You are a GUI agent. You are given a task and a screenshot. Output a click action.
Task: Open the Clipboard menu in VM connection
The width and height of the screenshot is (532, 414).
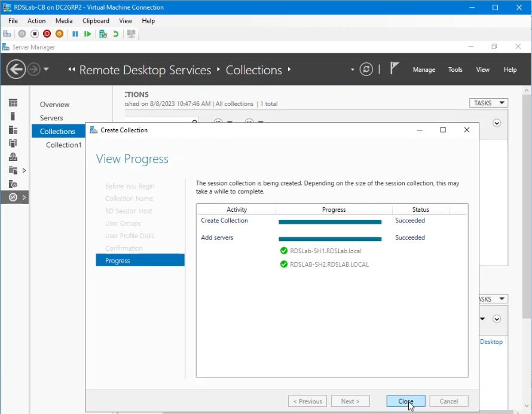(96, 21)
